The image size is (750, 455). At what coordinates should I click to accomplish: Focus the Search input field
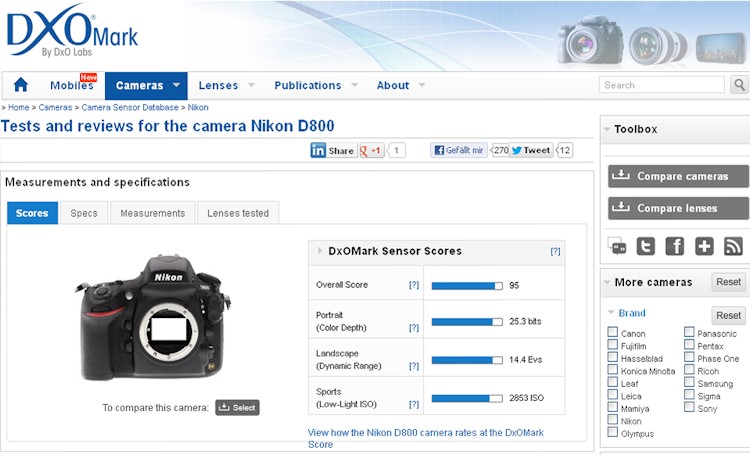click(x=662, y=85)
